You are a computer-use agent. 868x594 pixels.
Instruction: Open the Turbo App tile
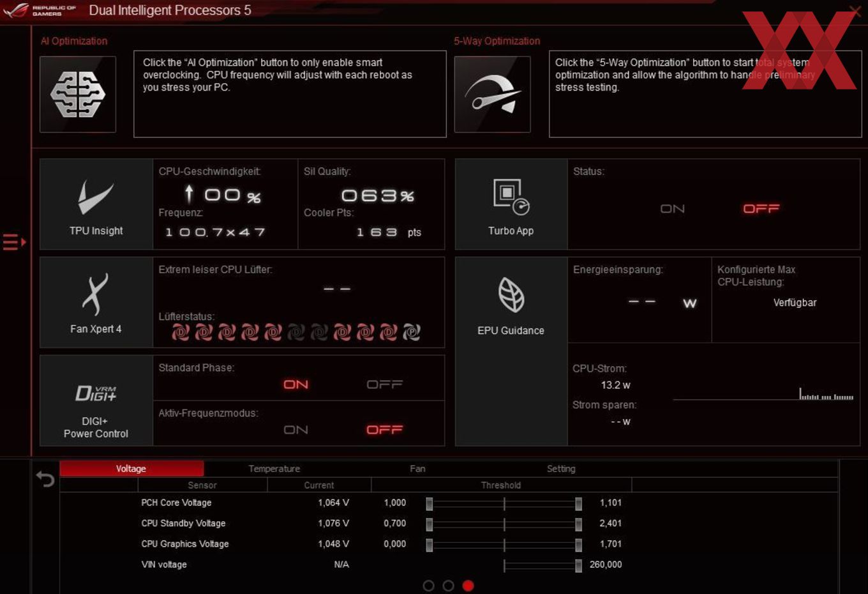511,204
